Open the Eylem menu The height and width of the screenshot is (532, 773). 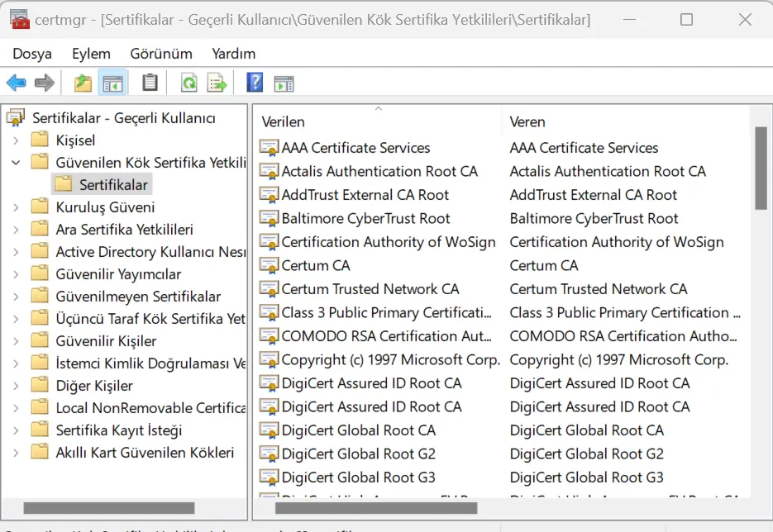(91, 54)
